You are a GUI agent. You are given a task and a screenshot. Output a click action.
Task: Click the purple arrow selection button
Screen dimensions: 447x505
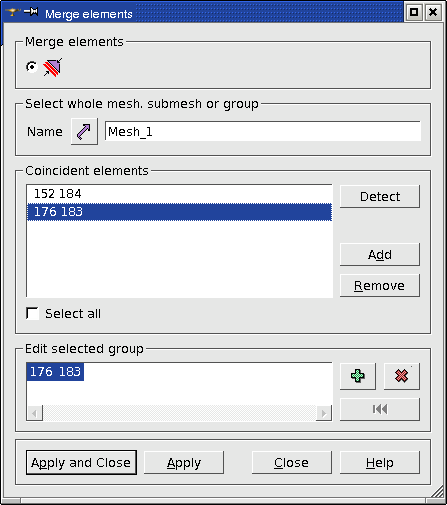[84, 131]
